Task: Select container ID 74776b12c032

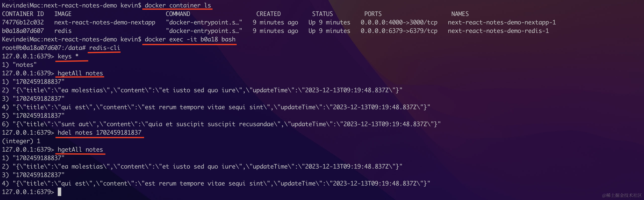Action: pos(23,22)
